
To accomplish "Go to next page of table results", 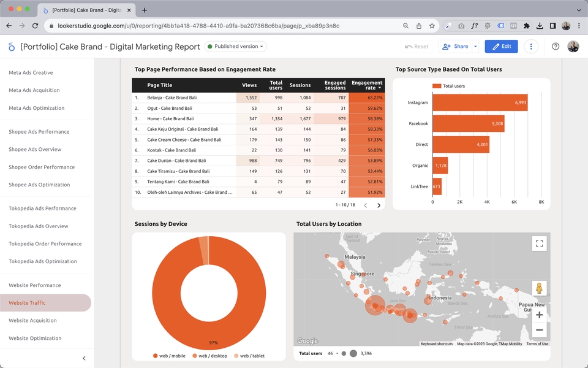I will (379, 205).
